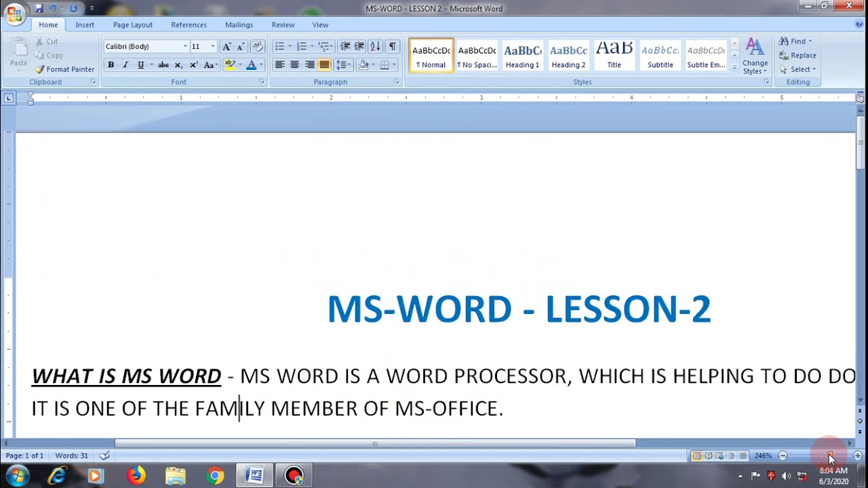
Task: Undo the last action
Action: (x=52, y=9)
